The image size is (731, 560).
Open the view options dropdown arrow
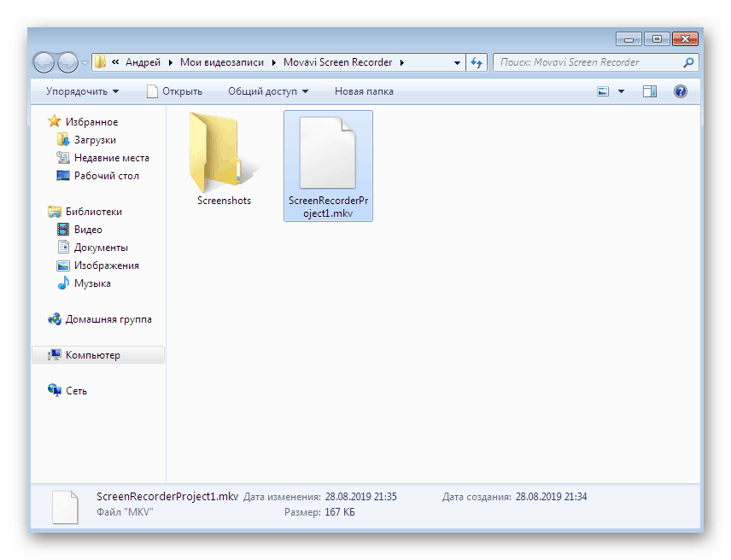point(621,91)
